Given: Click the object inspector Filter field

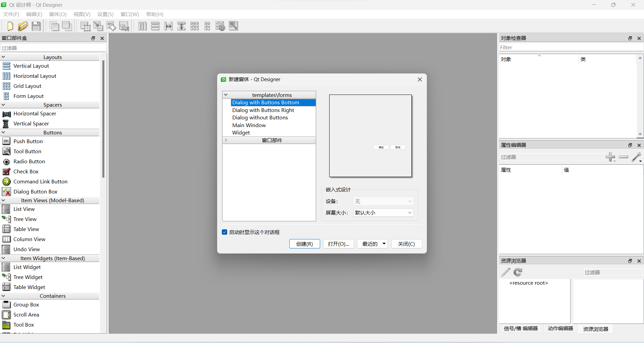Looking at the screenshot, I should coord(571,47).
